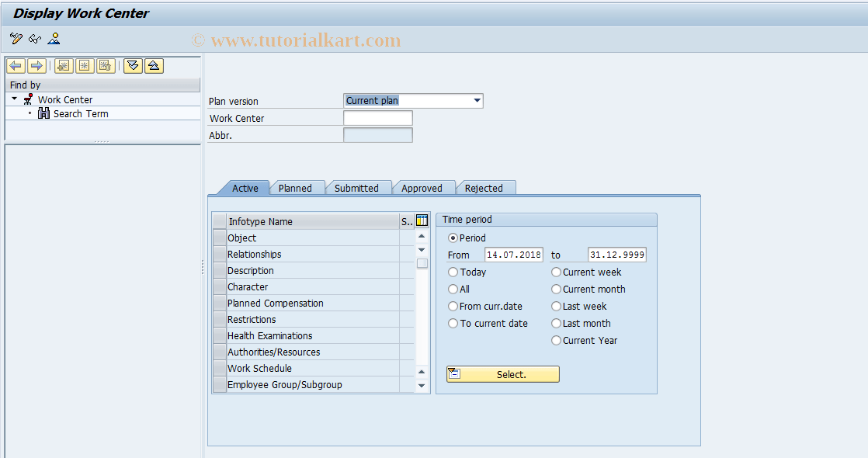Select the To current date radio button
Screen dimensions: 868x458
click(x=453, y=324)
